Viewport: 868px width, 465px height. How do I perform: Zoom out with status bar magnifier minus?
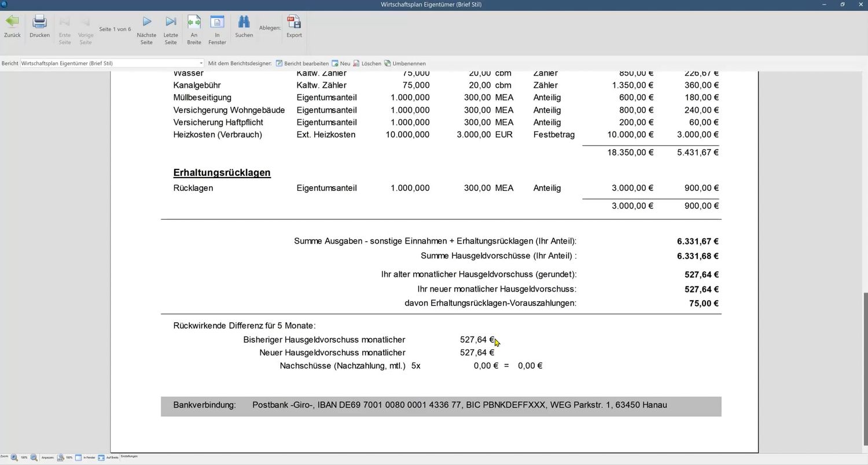(34, 457)
